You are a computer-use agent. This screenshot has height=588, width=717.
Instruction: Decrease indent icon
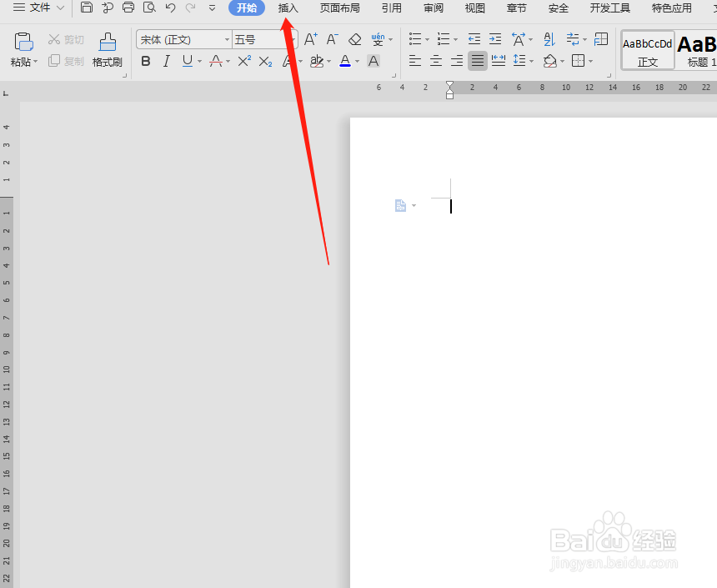474,39
